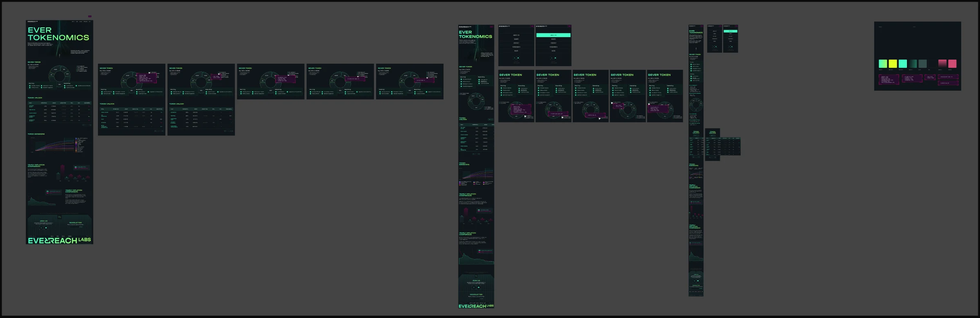
Task: Select TOKENOMICS in the tablet menu without highlight
Action: (x=516, y=47)
